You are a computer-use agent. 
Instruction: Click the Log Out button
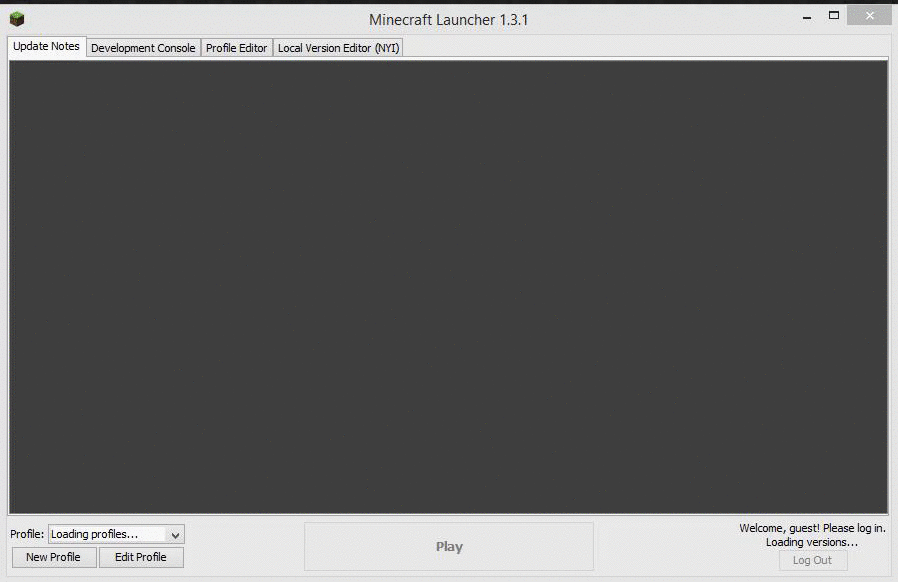click(x=813, y=560)
